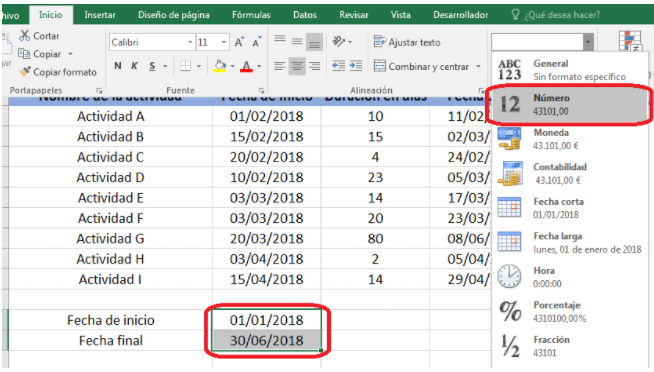The width and height of the screenshot is (654, 372).
Task: Click Fecha final label cell
Action: click(111, 340)
